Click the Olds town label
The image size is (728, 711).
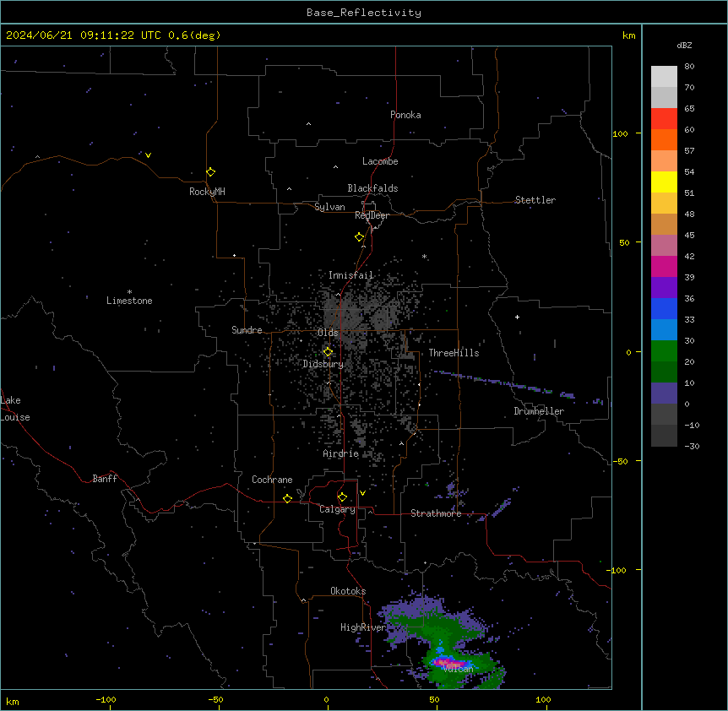pos(328,333)
